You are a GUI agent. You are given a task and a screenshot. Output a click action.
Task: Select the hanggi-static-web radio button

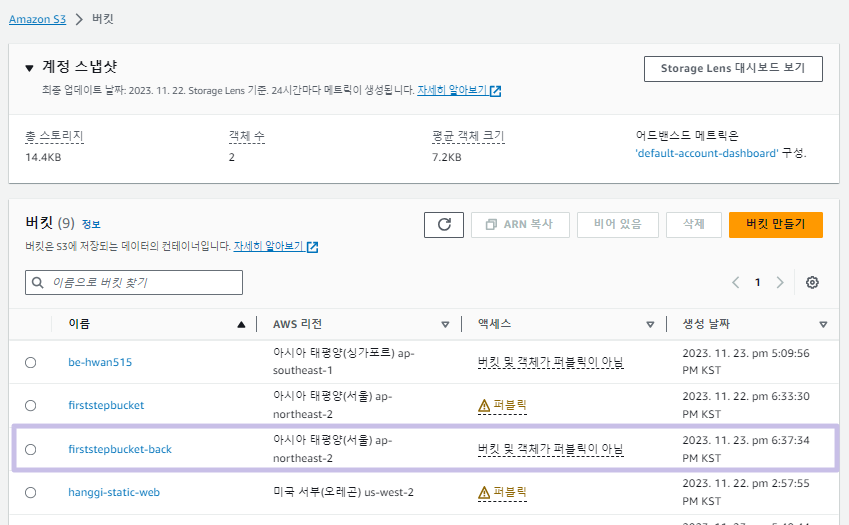click(30, 493)
